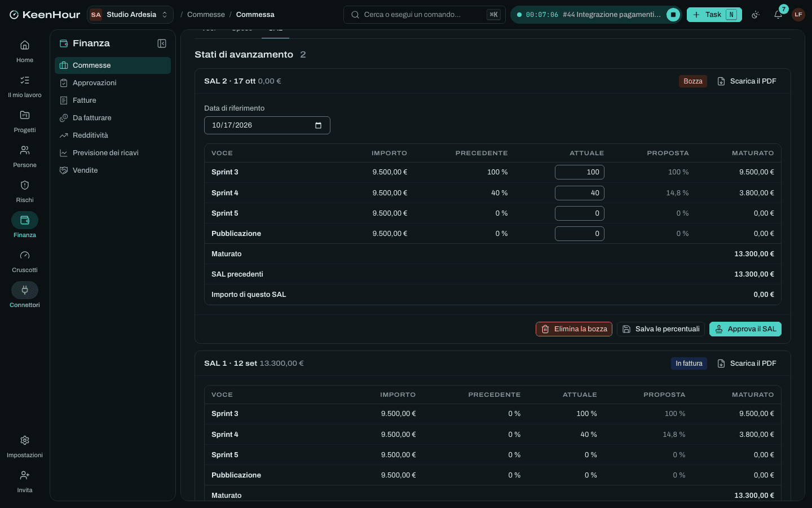
Task: Open the Progetti section
Action: pyautogui.click(x=25, y=121)
